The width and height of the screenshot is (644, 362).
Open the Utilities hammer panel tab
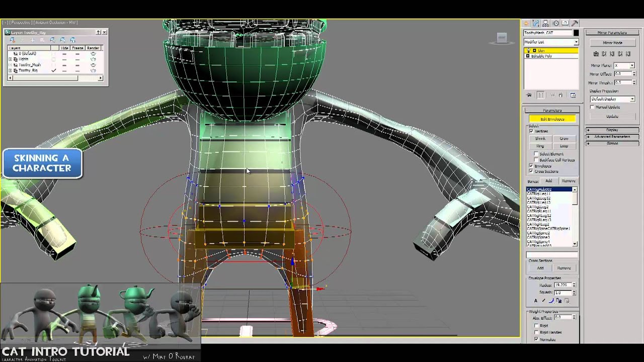[x=575, y=23]
